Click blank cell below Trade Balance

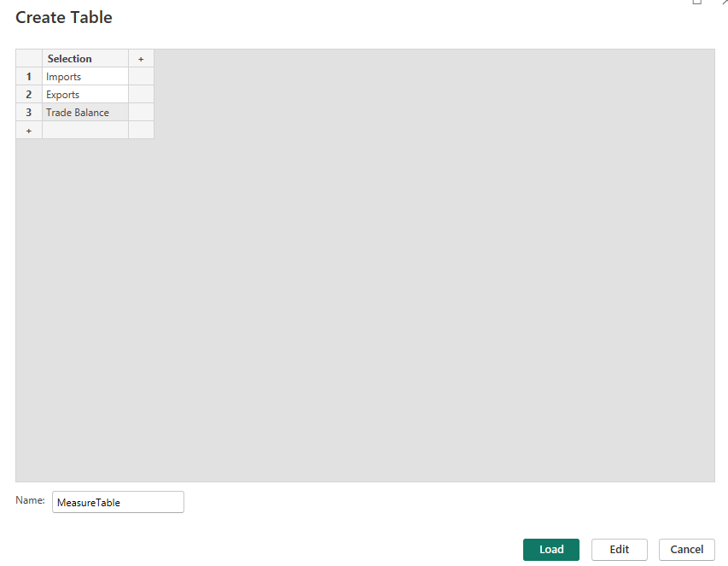tap(85, 131)
